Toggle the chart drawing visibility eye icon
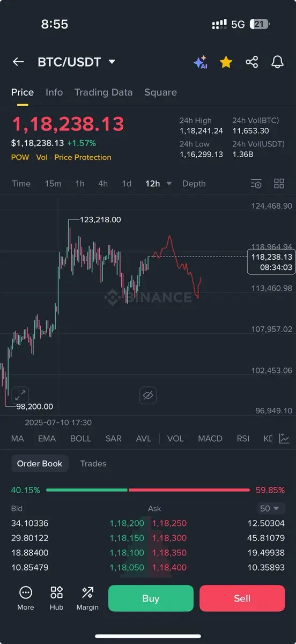296x644 pixels. pyautogui.click(x=148, y=396)
